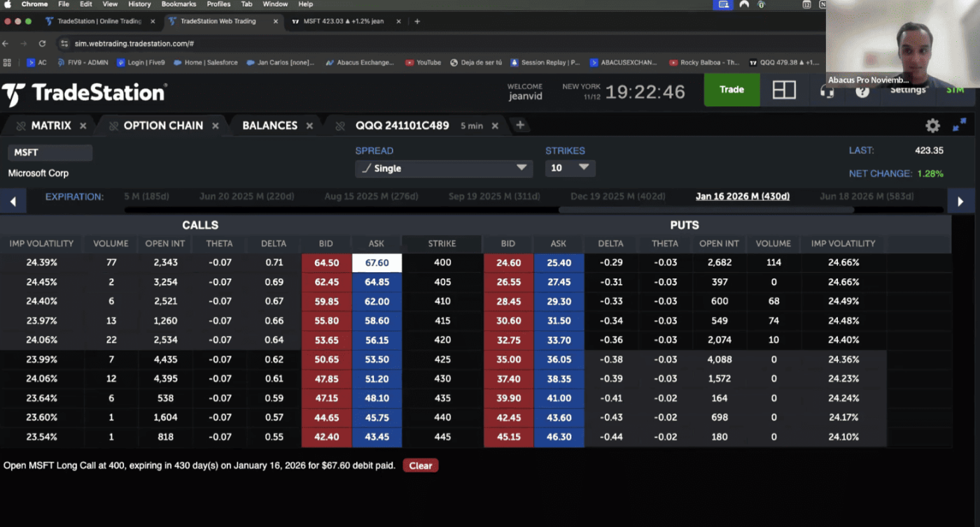Click put bid 39.90 at strike 435
This screenshot has height=527, width=980.
coord(508,398)
